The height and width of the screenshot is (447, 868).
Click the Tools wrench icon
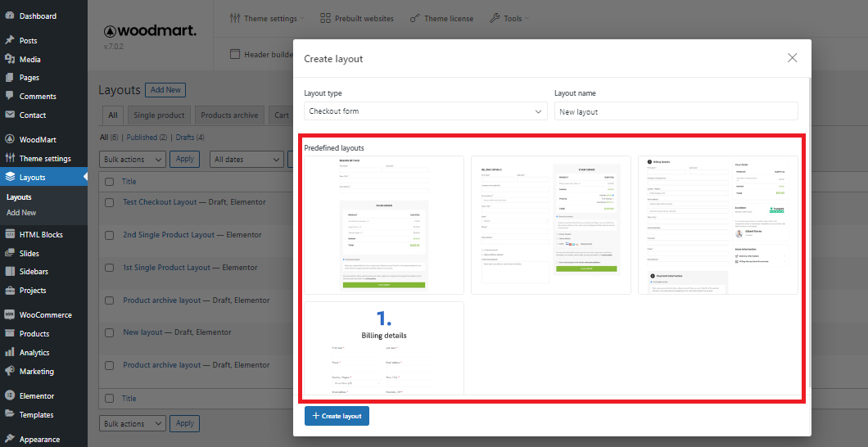click(x=495, y=18)
